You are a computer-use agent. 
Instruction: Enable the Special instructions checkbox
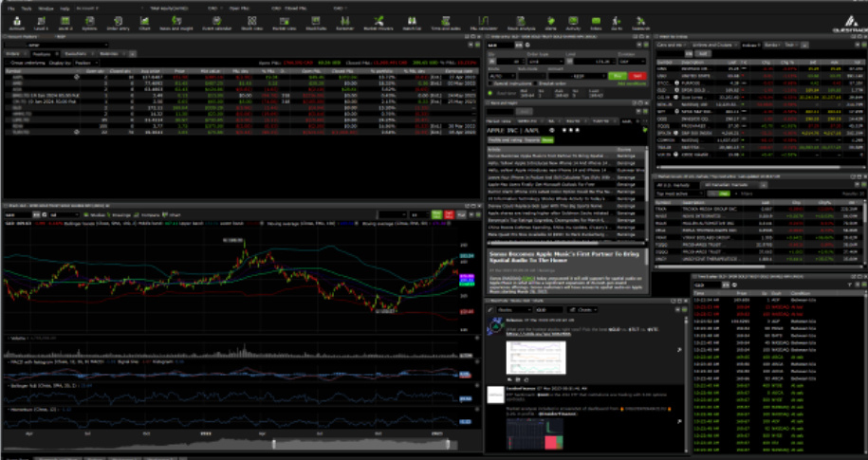click(490, 83)
